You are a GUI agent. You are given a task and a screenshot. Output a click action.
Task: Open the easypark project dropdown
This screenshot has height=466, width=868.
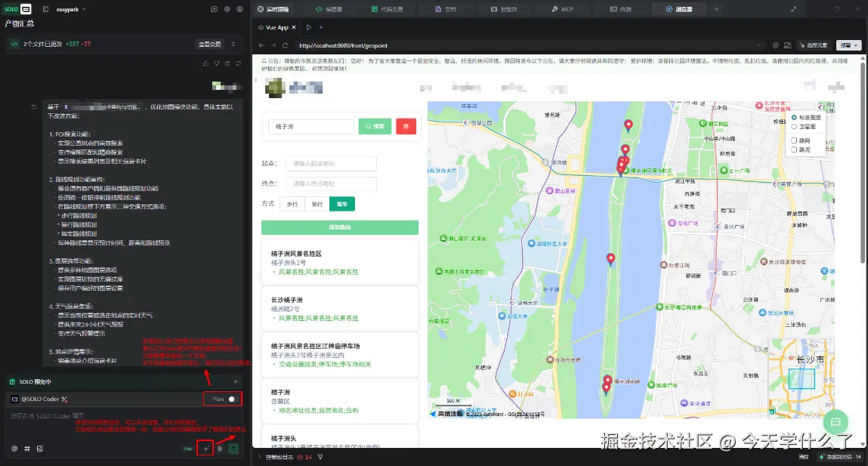[72, 9]
